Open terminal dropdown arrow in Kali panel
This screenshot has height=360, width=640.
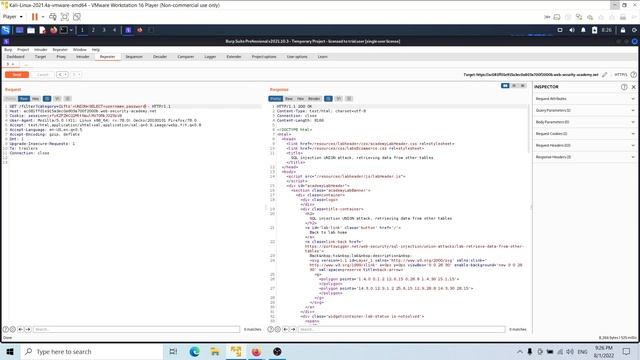pyautogui.click(x=71, y=30)
